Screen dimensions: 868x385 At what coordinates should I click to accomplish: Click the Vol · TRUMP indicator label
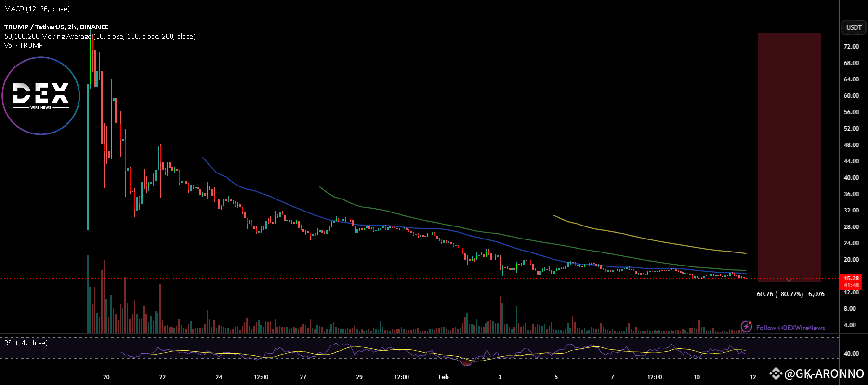[x=24, y=45]
